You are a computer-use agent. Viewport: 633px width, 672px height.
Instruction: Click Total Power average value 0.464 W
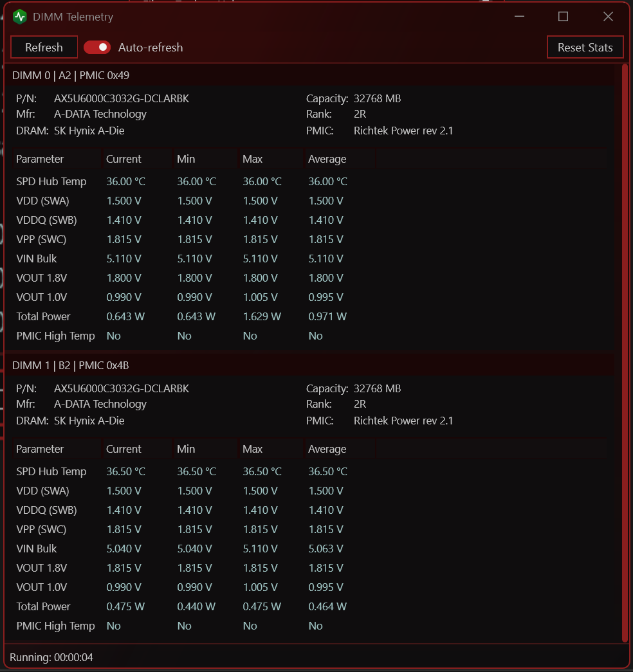pyautogui.click(x=327, y=607)
